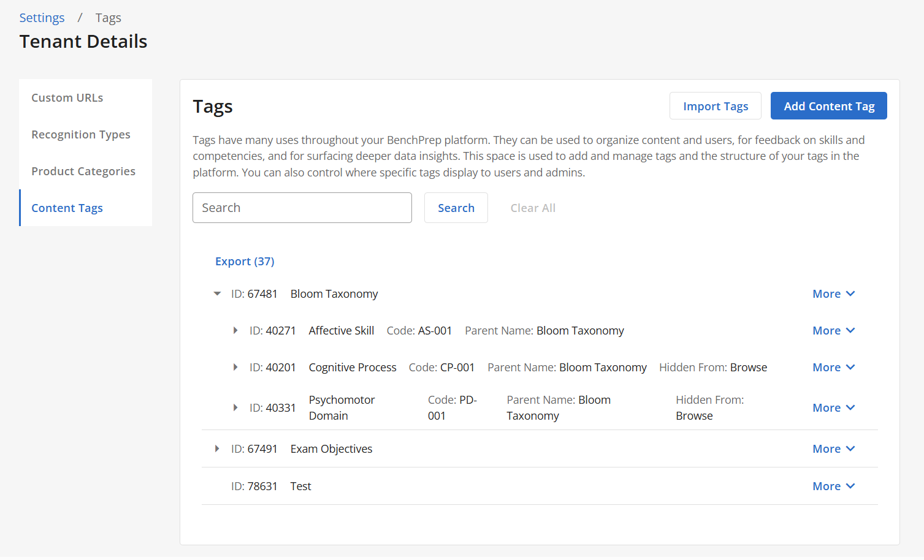The height and width of the screenshot is (560, 924).
Task: Click ID: 40271 text
Action: (x=273, y=331)
